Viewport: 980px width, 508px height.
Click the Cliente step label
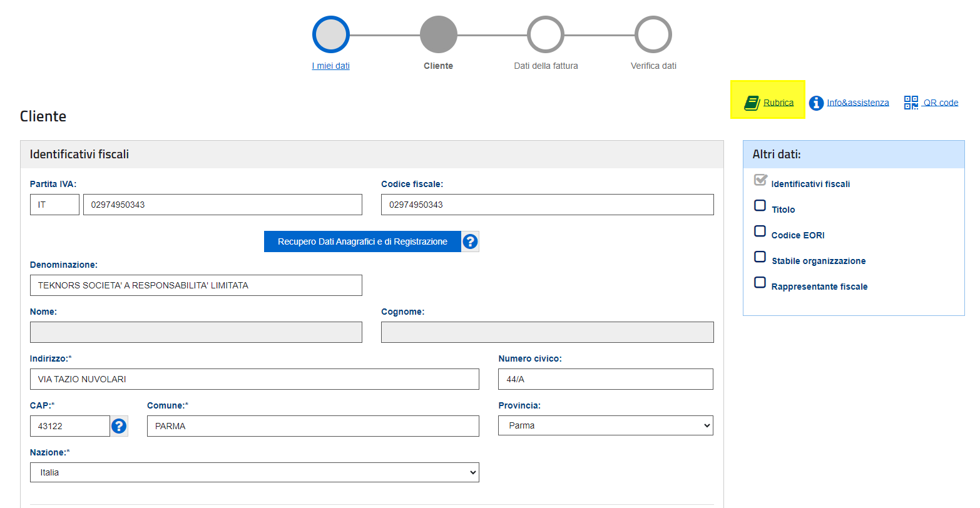pos(438,66)
